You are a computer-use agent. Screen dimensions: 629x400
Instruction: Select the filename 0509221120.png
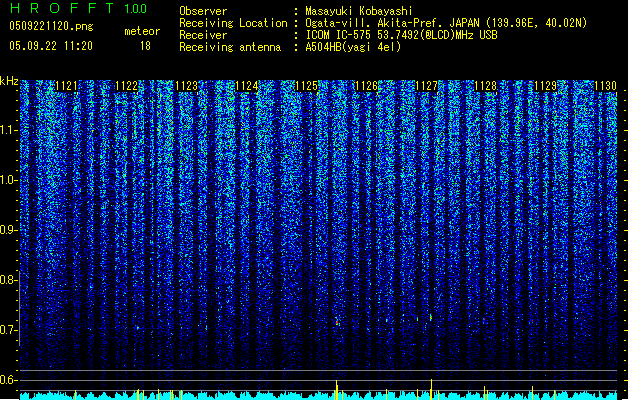click(51, 26)
